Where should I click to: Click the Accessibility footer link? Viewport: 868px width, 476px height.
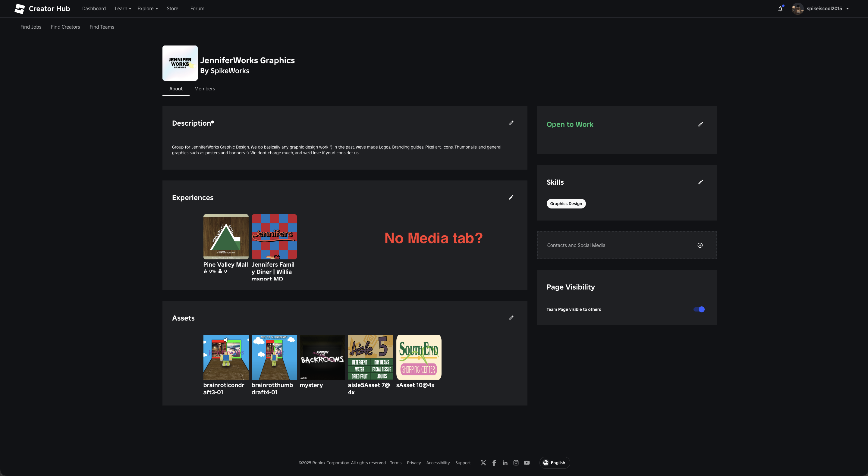click(438, 463)
